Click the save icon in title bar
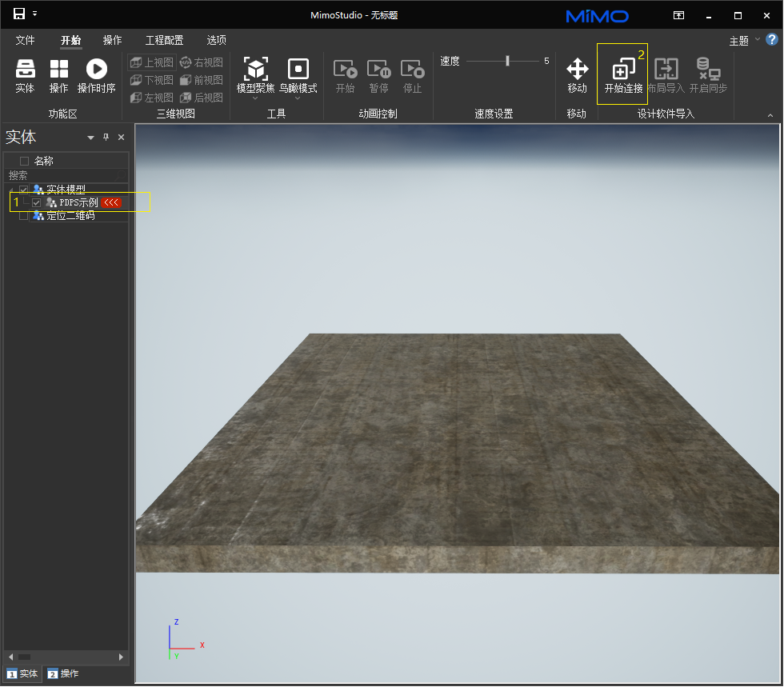The width and height of the screenshot is (784, 691). pos(19,14)
